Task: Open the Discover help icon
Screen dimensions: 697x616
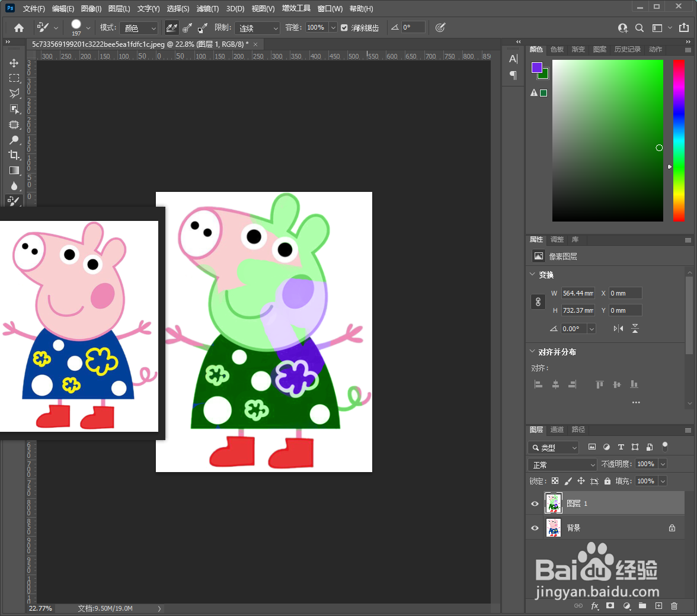Action: (623, 28)
